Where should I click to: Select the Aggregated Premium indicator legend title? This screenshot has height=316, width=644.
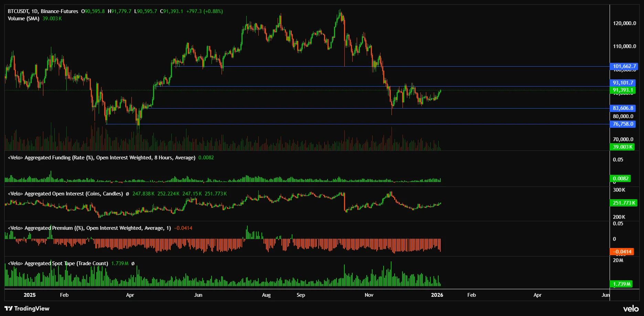89,228
